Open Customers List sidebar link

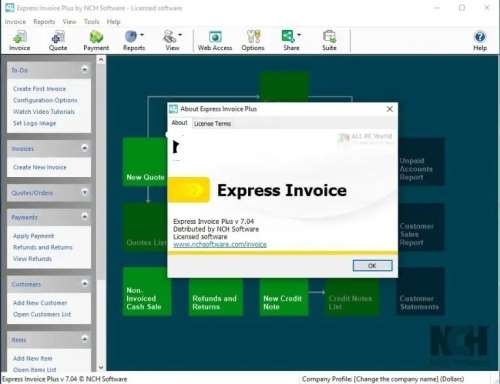42,315
